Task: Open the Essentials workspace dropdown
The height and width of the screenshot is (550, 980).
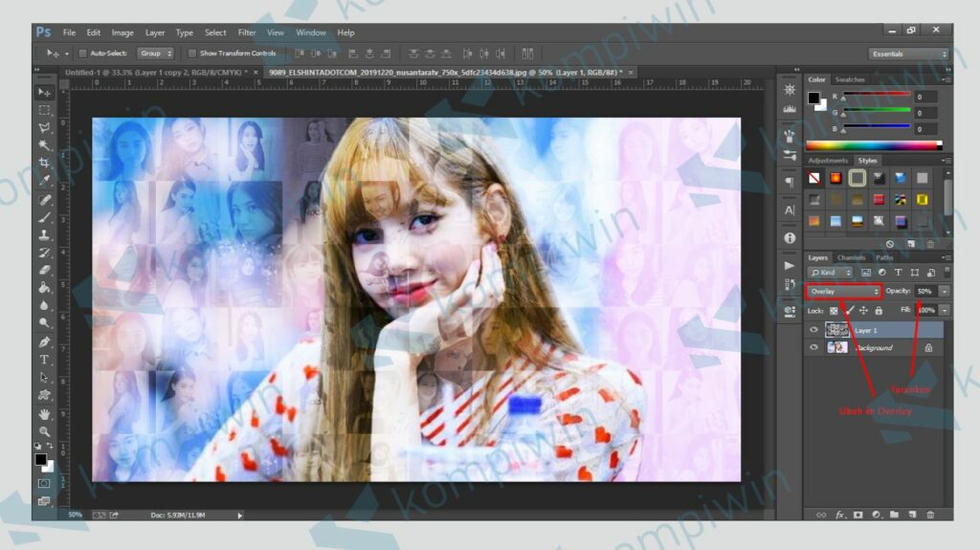Action: point(908,54)
